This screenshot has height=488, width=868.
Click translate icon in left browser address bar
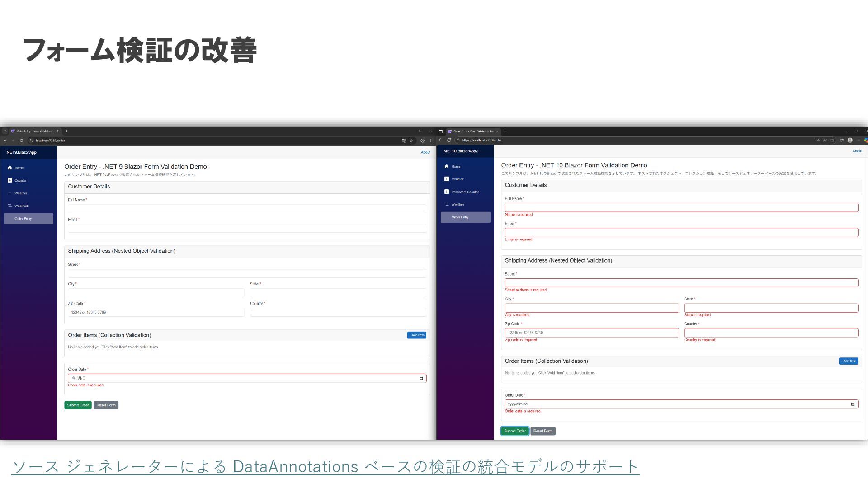[x=404, y=141]
